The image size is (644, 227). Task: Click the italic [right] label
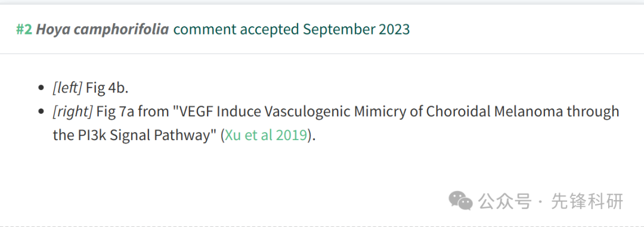[x=73, y=111]
